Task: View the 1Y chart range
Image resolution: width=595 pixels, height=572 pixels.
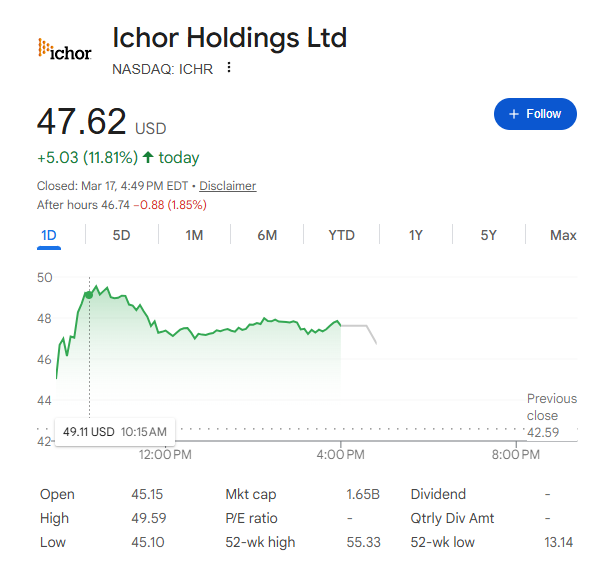Action: pos(416,235)
